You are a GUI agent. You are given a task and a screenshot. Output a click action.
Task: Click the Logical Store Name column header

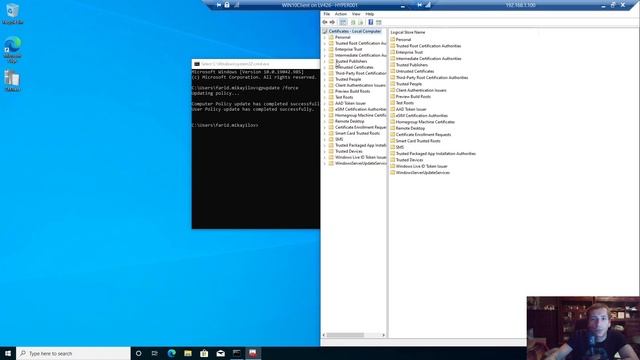[408, 32]
